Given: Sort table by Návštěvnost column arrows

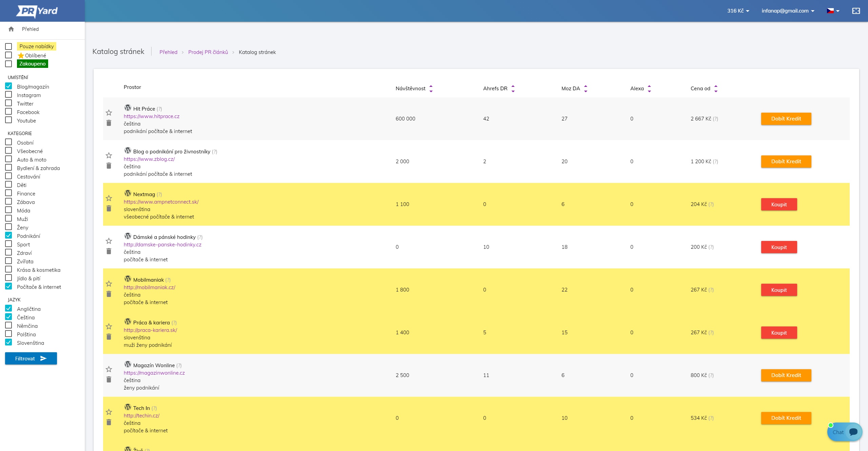Looking at the screenshot, I should (431, 89).
